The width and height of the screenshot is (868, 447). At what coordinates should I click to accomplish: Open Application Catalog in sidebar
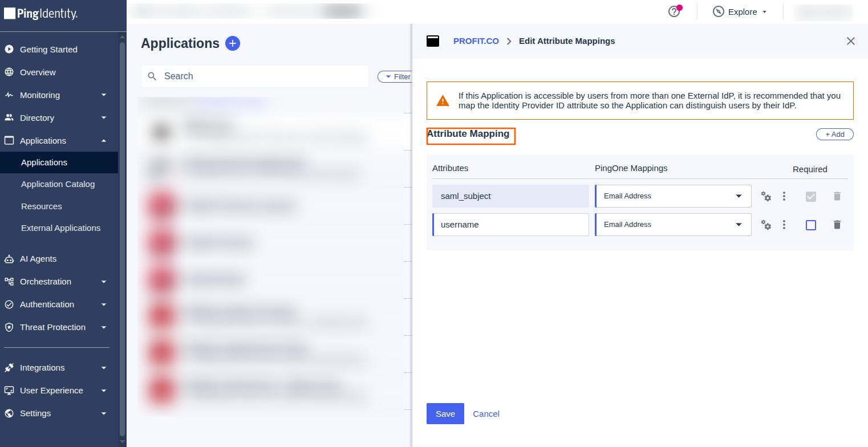pyautogui.click(x=58, y=184)
